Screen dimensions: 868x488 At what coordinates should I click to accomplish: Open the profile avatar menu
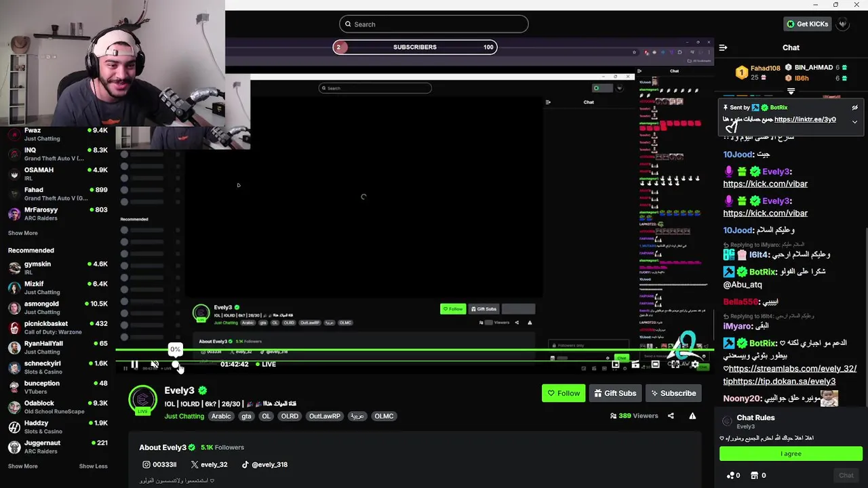click(x=842, y=24)
